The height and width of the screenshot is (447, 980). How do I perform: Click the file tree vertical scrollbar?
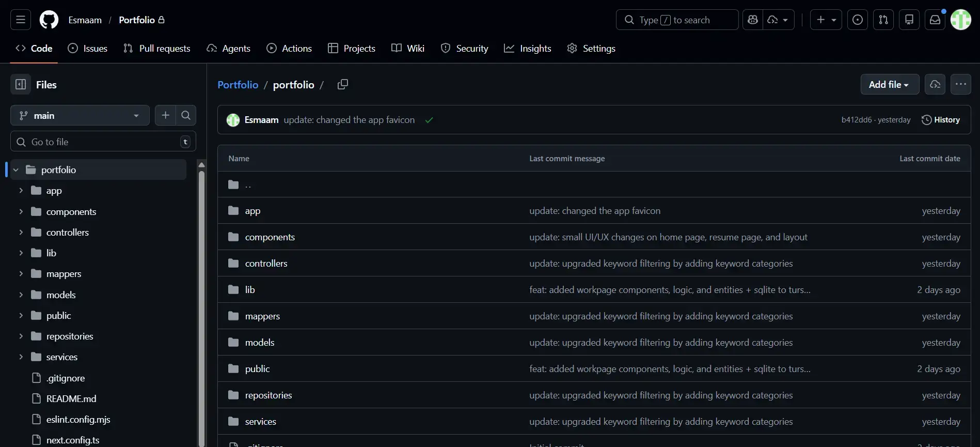pyautogui.click(x=201, y=305)
